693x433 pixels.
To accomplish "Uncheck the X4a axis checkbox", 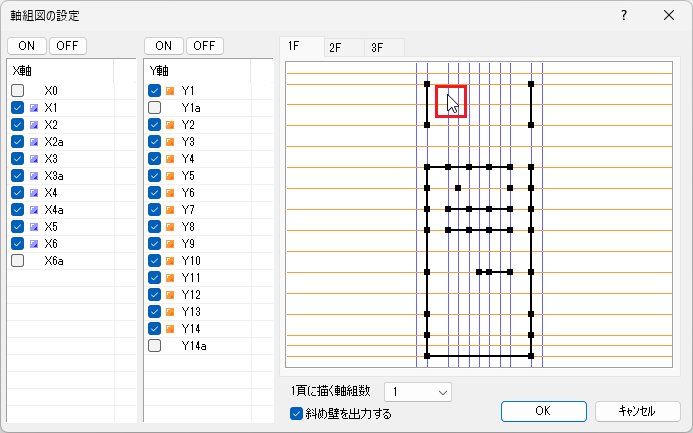I will 18,209.
